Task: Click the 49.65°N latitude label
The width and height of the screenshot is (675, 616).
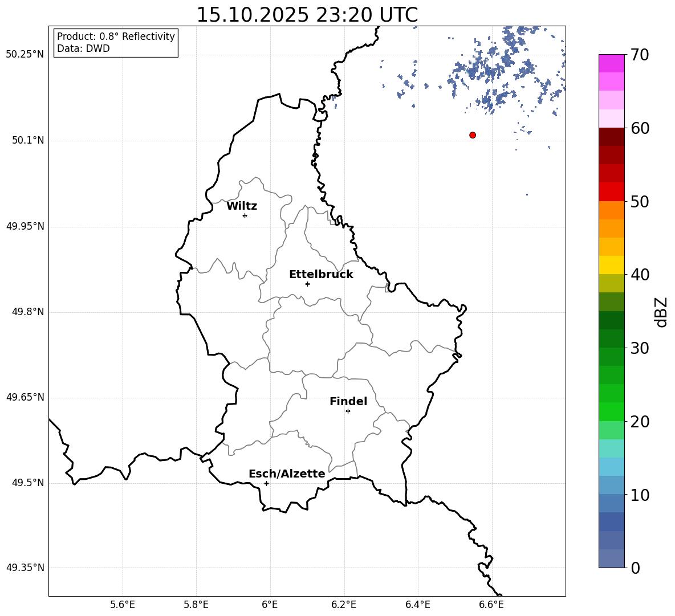Action: (25, 397)
